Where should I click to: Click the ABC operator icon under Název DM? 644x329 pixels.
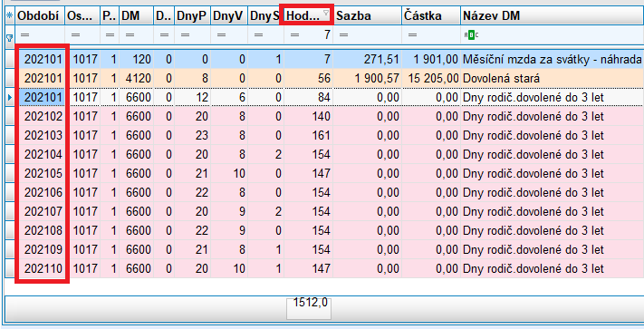(x=471, y=35)
